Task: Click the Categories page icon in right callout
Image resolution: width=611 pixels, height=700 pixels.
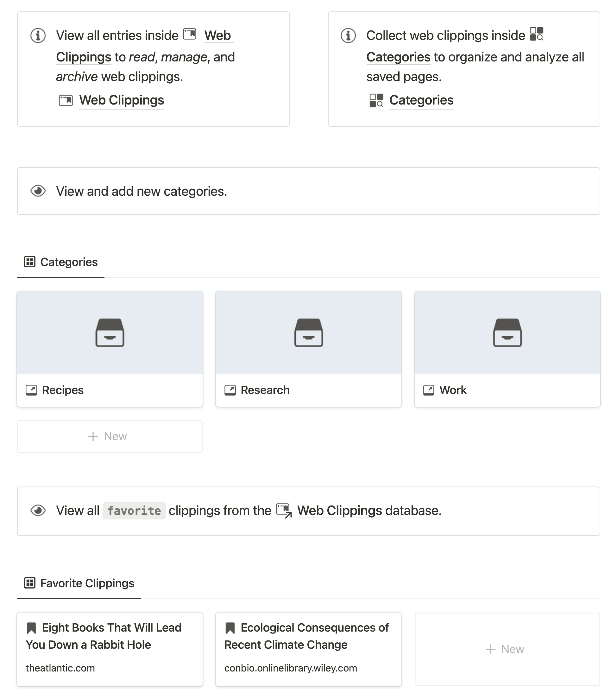Action: 376,101
